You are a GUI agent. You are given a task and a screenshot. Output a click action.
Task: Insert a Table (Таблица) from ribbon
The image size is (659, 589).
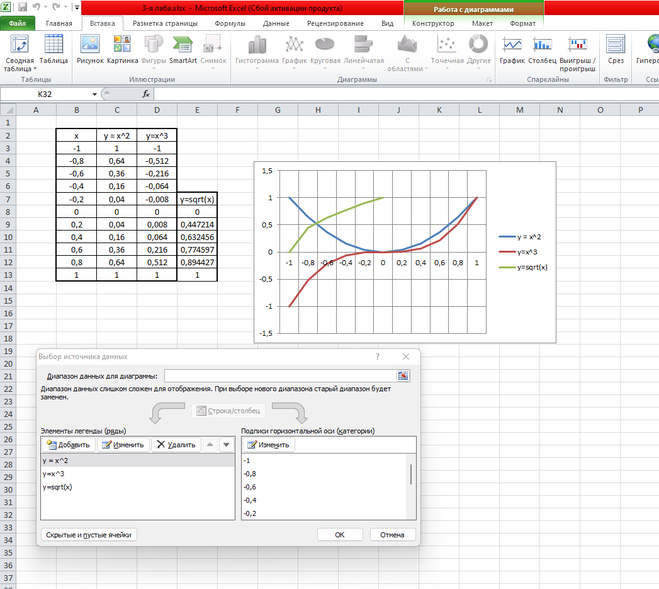tap(54, 50)
